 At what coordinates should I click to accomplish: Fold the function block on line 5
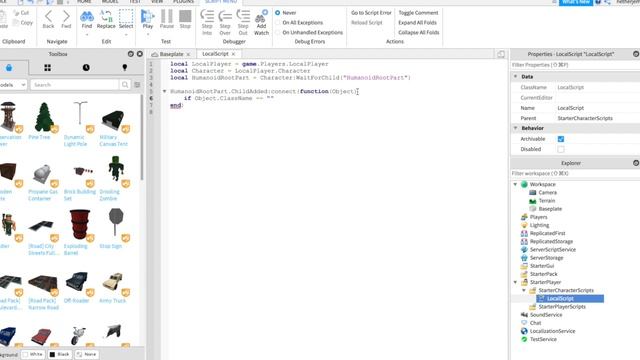click(164, 91)
